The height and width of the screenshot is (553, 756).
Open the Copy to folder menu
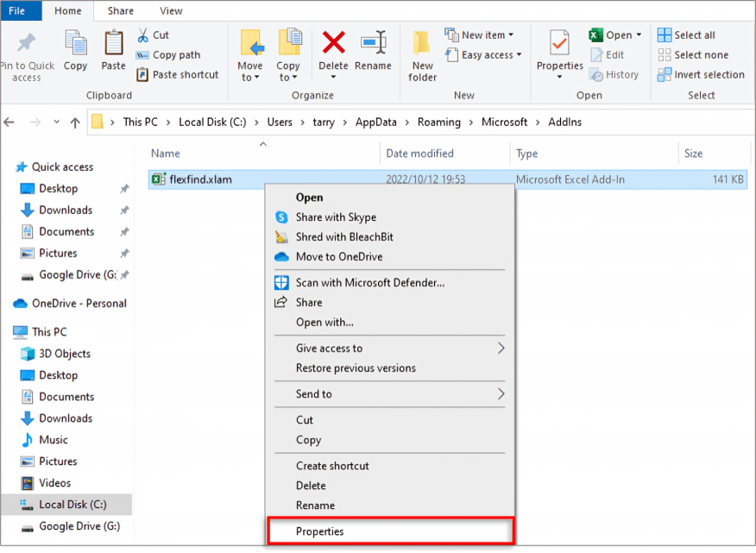(288, 55)
